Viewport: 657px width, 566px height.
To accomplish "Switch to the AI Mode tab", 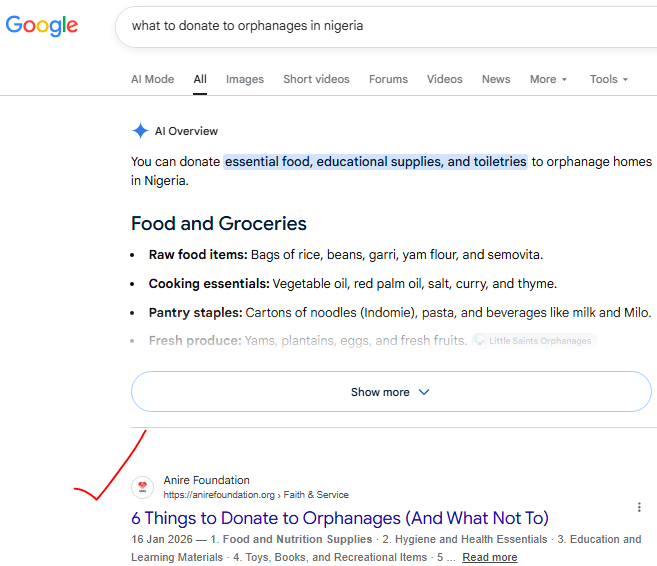I will [153, 79].
